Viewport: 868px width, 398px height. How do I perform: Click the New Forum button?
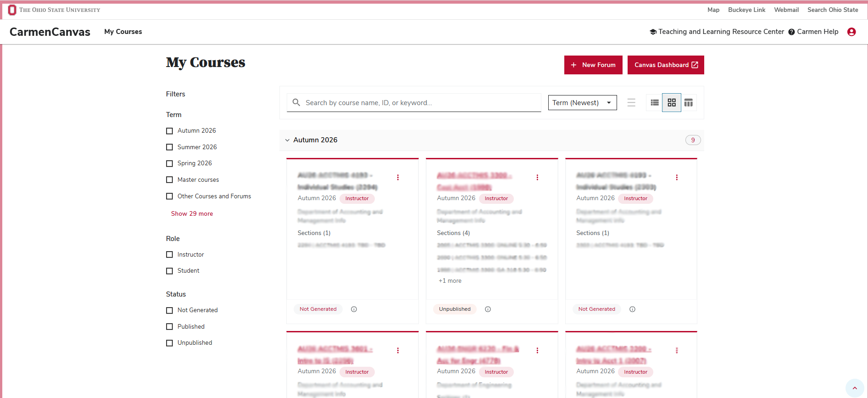click(x=593, y=65)
